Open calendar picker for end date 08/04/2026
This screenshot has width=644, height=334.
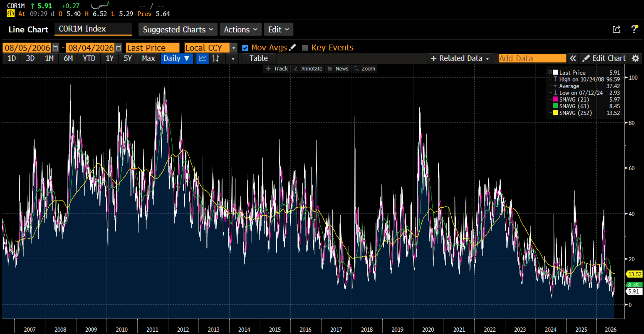click(x=119, y=48)
